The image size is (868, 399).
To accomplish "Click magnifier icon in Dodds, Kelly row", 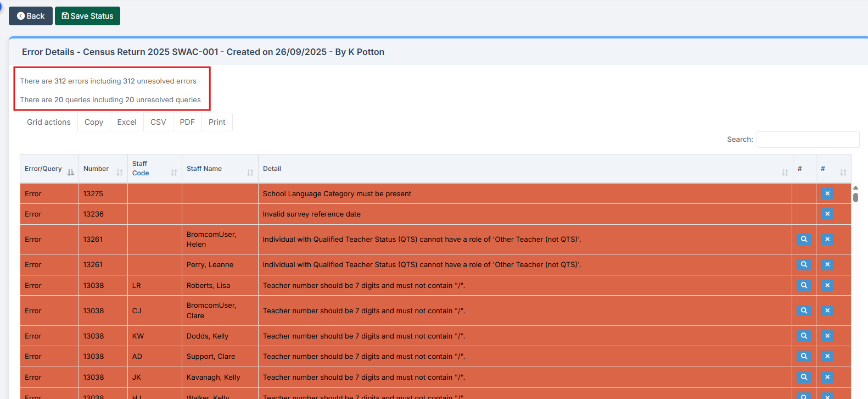I will point(804,336).
